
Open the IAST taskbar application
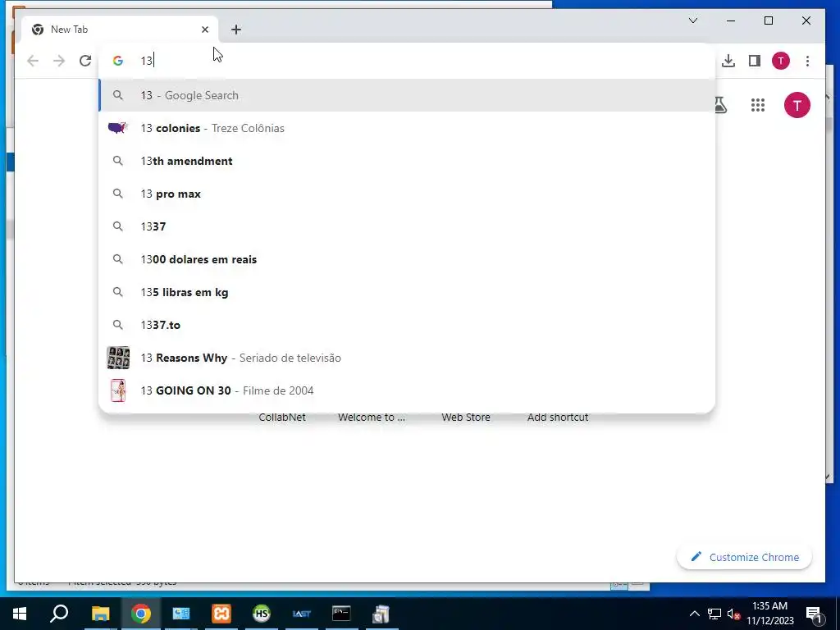[302, 614]
